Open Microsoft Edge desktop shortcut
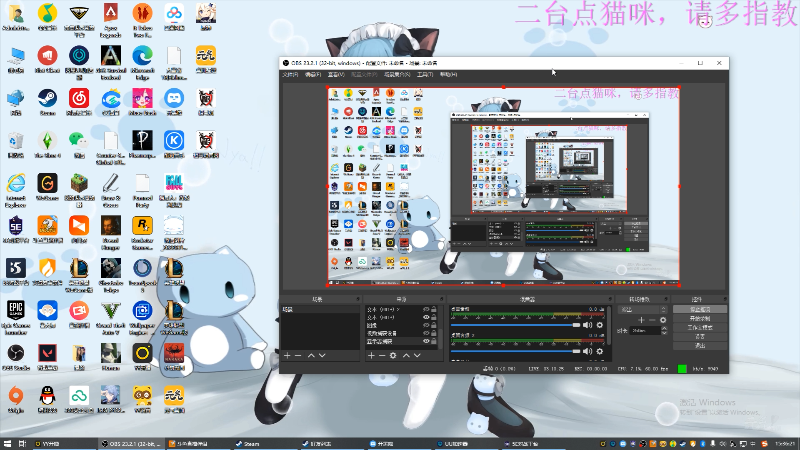The image size is (800, 450). point(142,63)
